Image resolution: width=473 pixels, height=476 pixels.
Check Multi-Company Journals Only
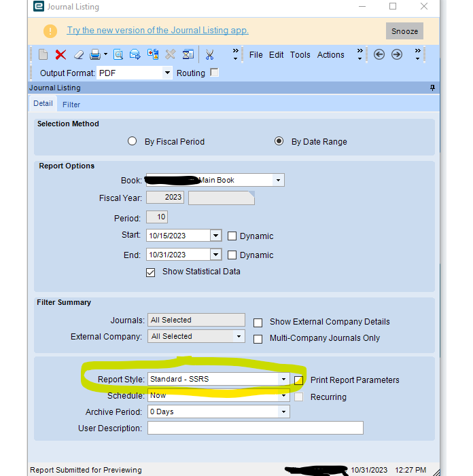(258, 339)
